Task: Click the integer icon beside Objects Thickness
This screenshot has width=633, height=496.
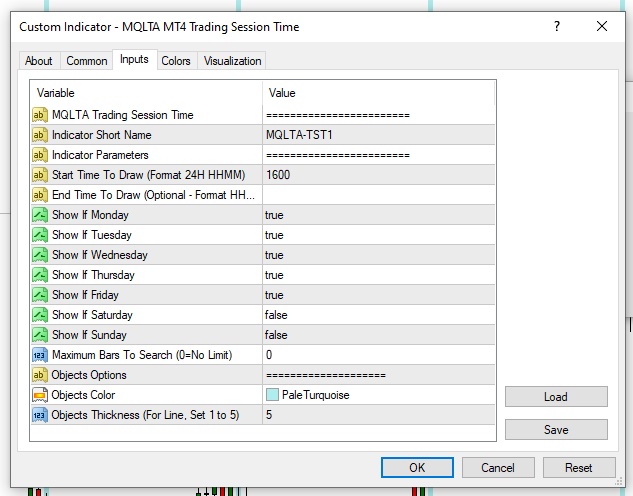Action: click(40, 415)
